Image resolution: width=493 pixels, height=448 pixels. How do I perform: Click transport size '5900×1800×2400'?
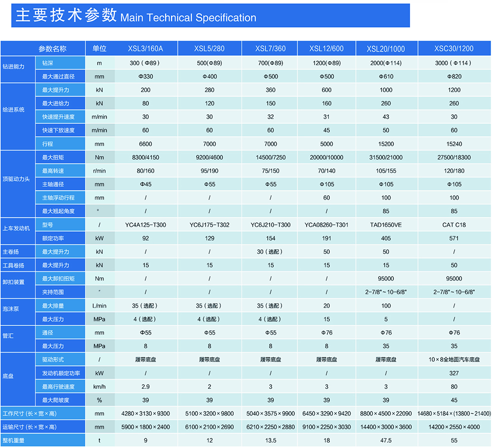(x=145, y=427)
